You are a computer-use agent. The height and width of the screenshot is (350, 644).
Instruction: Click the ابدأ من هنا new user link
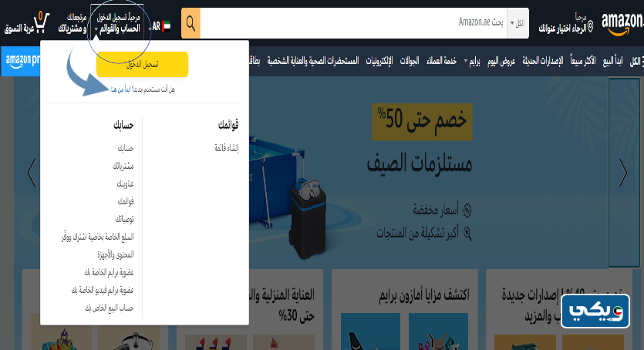120,89
